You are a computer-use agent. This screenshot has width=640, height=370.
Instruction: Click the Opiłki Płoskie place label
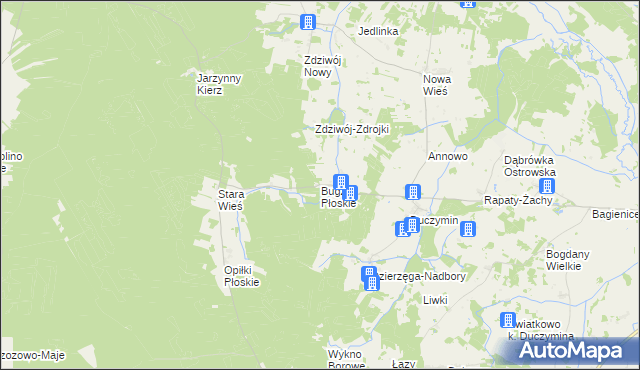(242, 276)
